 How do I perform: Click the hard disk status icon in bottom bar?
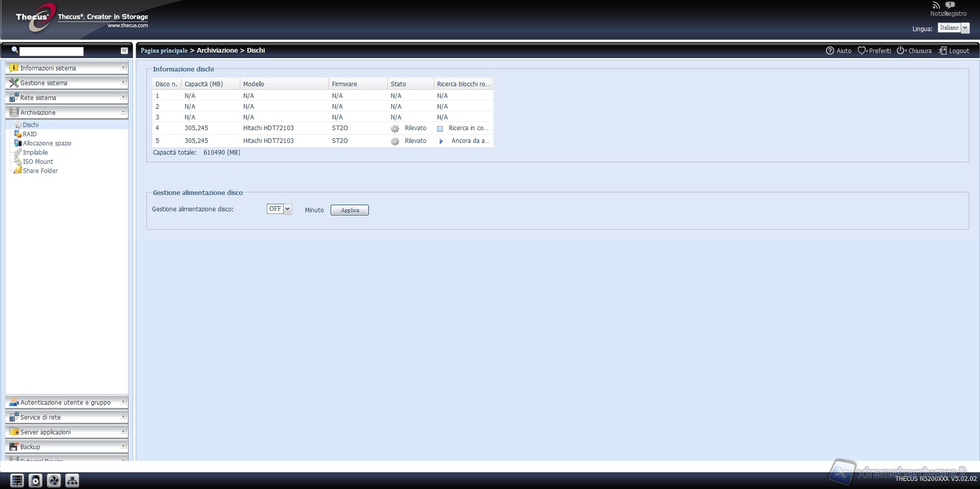(35, 480)
